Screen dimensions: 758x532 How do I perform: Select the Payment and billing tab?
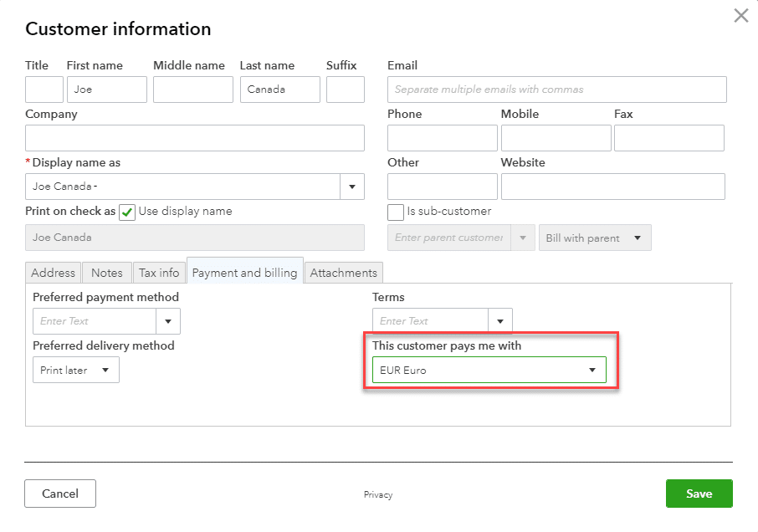pyautogui.click(x=244, y=272)
